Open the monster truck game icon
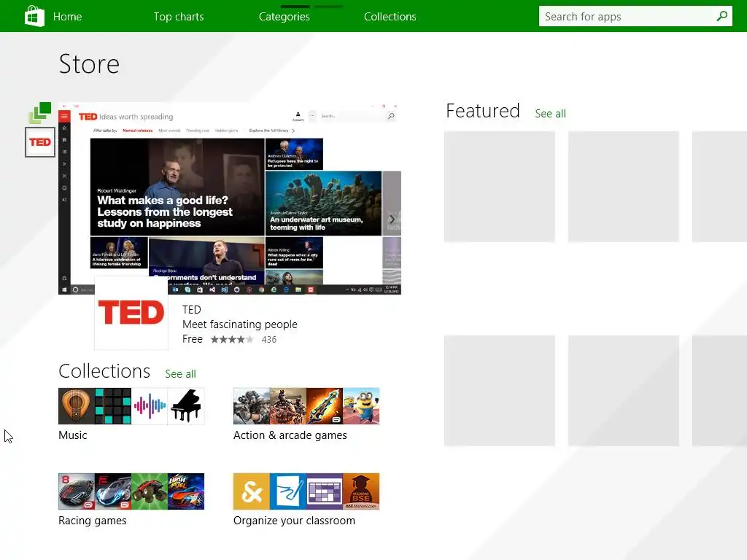Screen dimensions: 747x560 pos(150,491)
